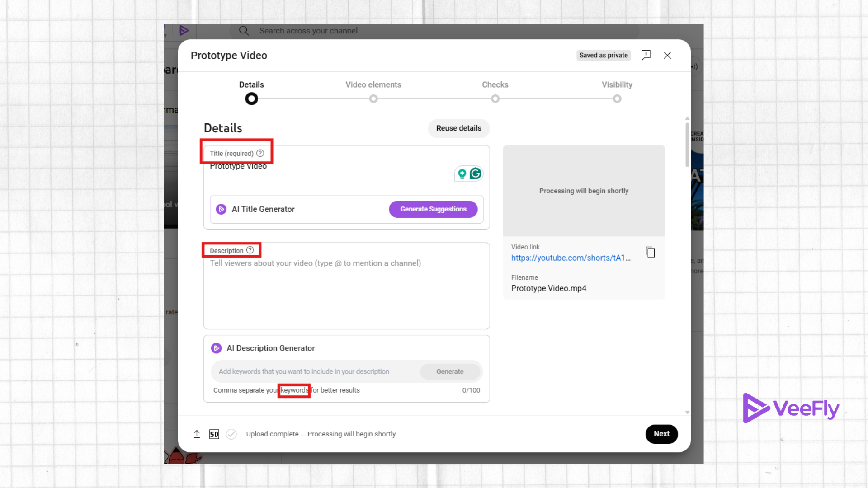Click the Reuse details button
The height and width of the screenshot is (488, 868).
coord(458,128)
